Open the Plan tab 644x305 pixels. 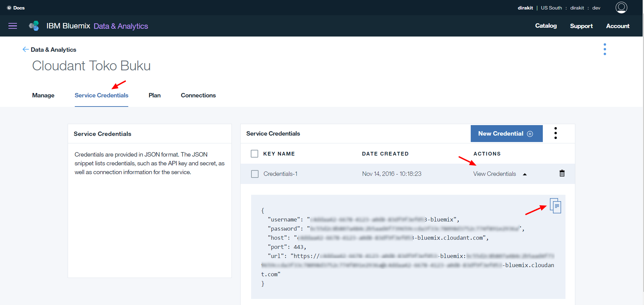pyautogui.click(x=154, y=95)
